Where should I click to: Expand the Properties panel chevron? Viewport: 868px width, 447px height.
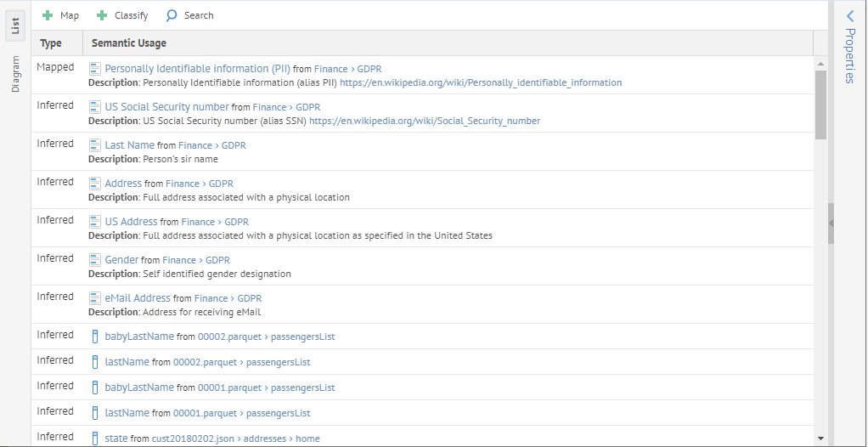(x=849, y=15)
